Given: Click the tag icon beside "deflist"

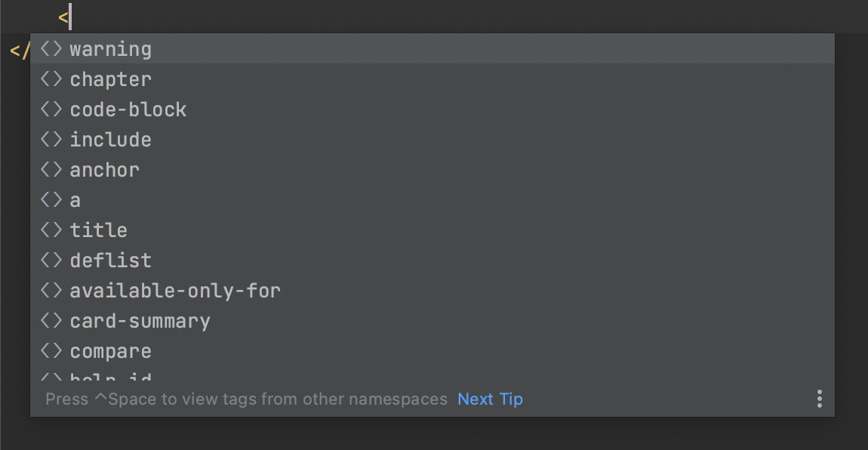Looking at the screenshot, I should pyautogui.click(x=50, y=260).
